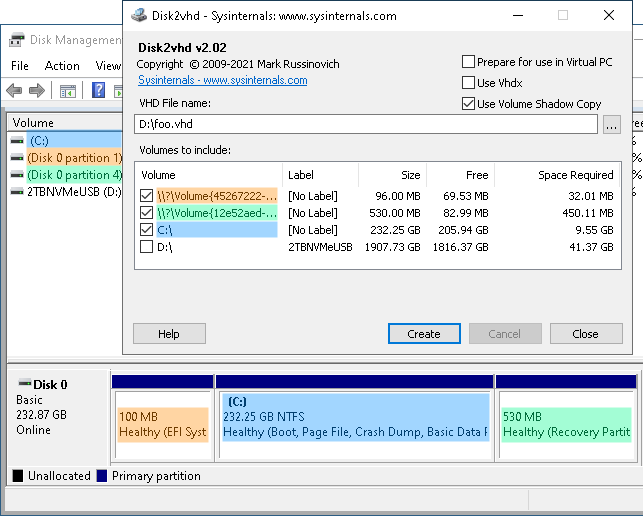The height and width of the screenshot is (516, 643).
Task: Select (Disk 0 partition 4) in volume list
Action: (66, 175)
